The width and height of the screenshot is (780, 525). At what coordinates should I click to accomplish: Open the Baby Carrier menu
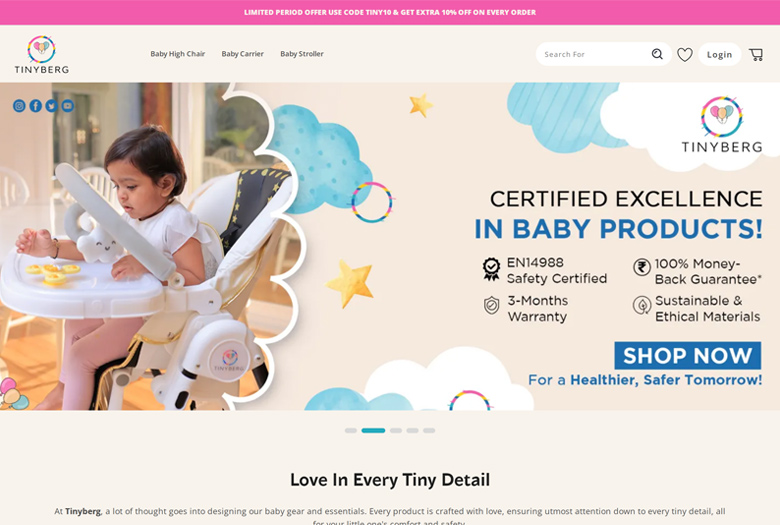(x=243, y=54)
